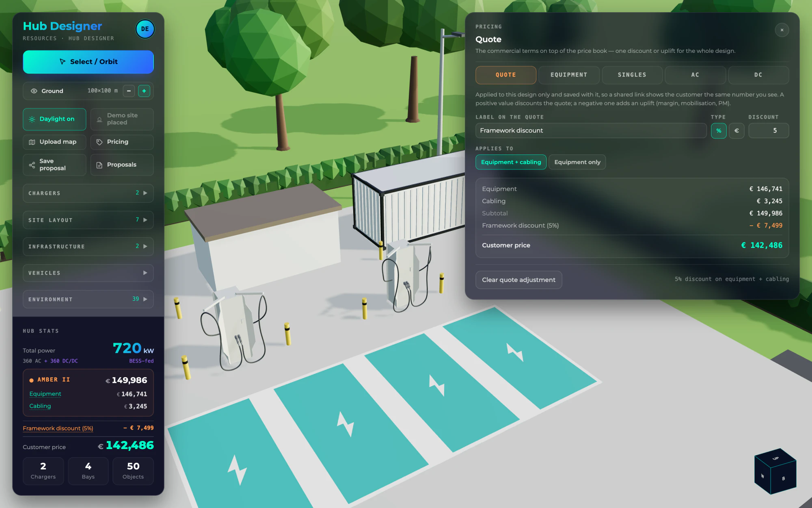Switch to the Singles tab
Image resolution: width=812 pixels, height=508 pixels.
[x=632, y=75]
